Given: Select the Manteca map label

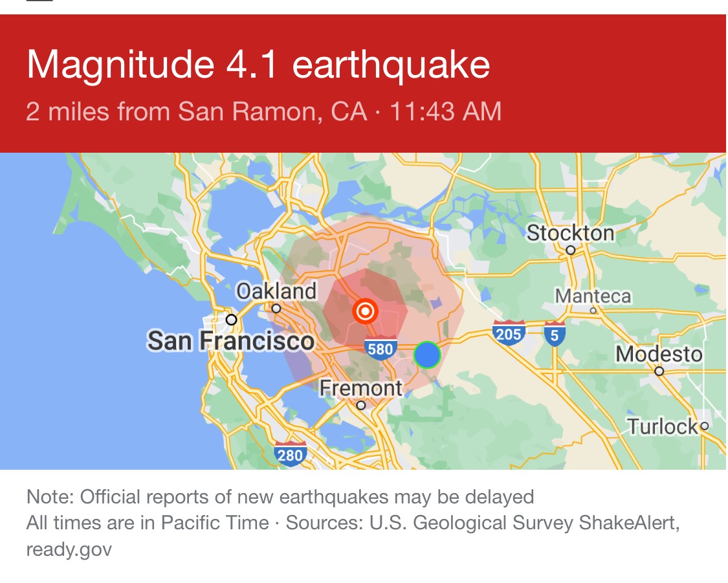Looking at the screenshot, I should pos(593,296).
